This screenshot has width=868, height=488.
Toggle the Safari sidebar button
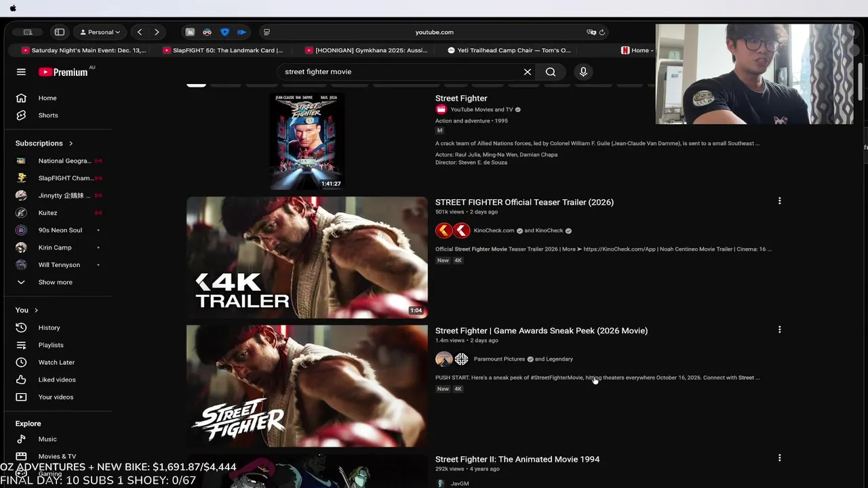[x=60, y=32]
